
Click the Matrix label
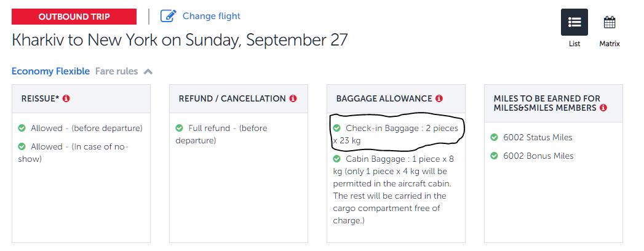[610, 44]
